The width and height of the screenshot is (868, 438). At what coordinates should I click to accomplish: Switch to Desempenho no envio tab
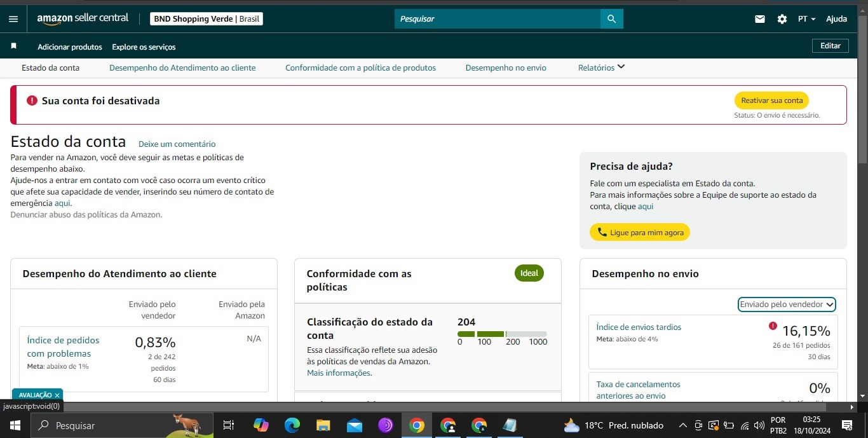point(506,67)
